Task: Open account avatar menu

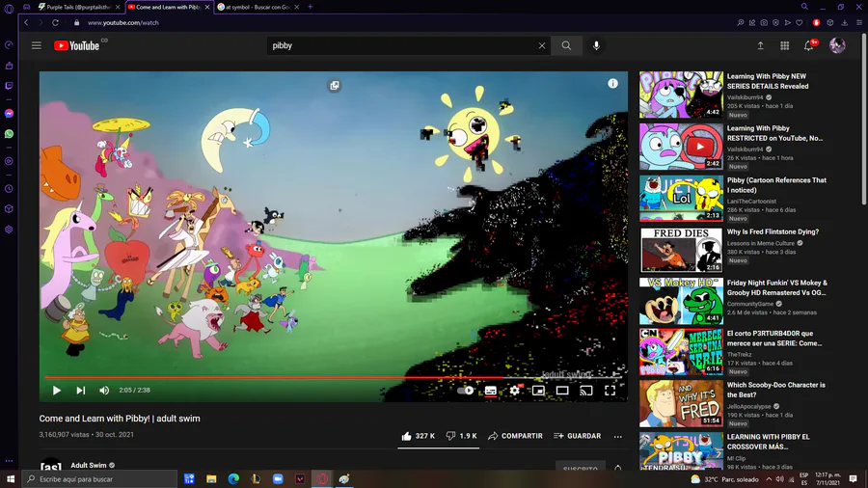Action: [837, 45]
